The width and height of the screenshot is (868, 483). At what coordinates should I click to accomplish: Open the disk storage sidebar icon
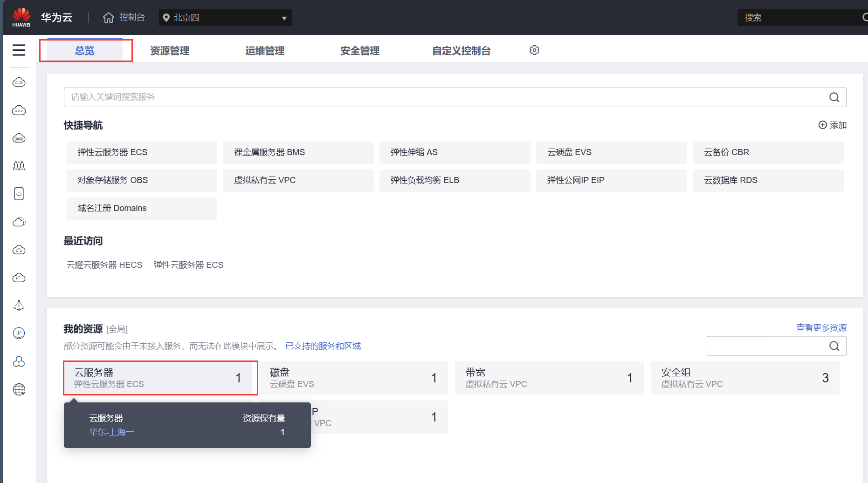(x=19, y=194)
